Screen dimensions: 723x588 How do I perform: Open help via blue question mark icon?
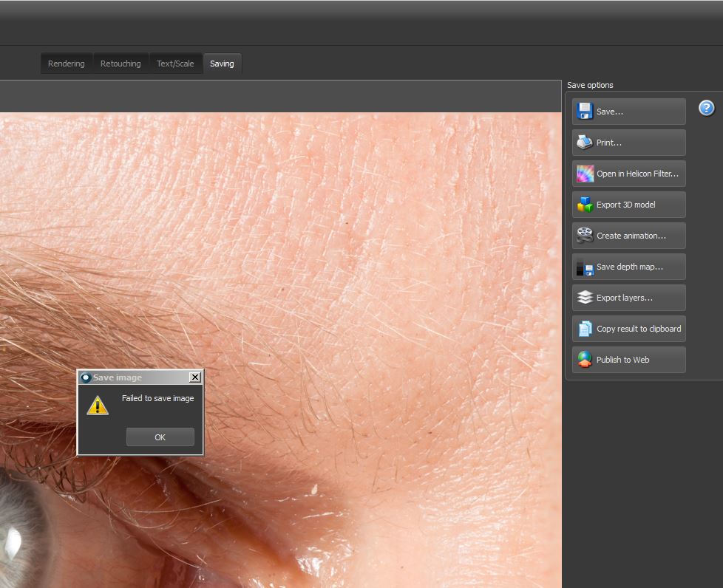[706, 108]
